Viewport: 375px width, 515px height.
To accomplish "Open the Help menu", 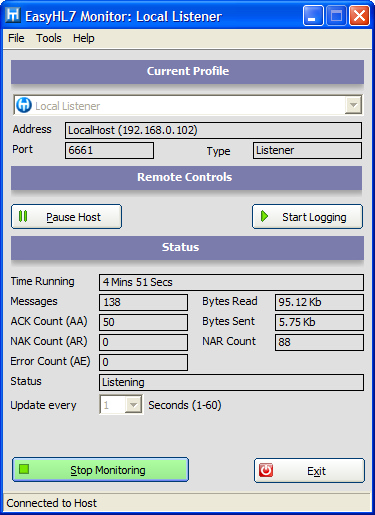I will 84,38.
